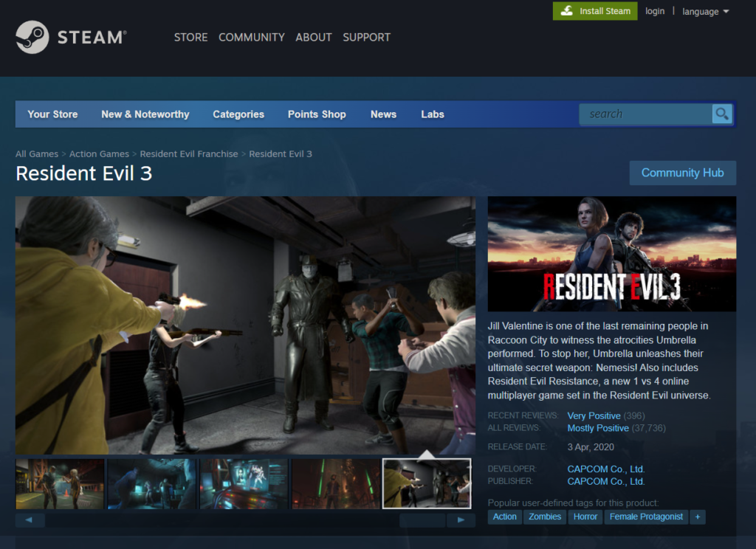Select the first screenshot thumbnail
This screenshot has width=756, height=549.
(60, 483)
